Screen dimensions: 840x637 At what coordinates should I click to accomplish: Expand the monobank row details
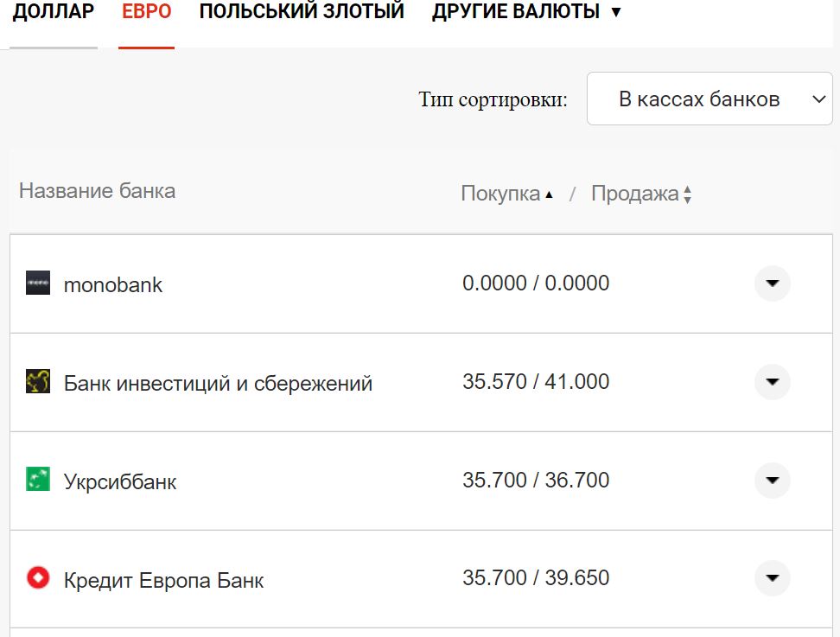(x=772, y=283)
